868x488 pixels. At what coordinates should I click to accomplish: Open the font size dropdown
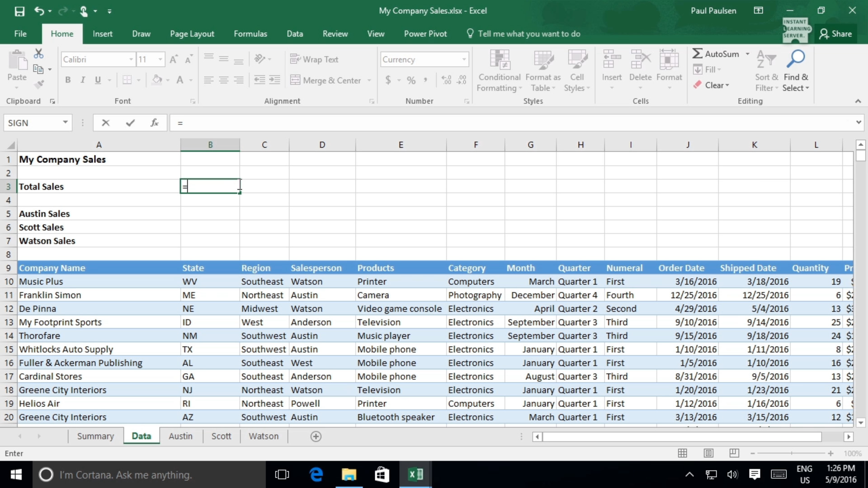[x=160, y=59]
